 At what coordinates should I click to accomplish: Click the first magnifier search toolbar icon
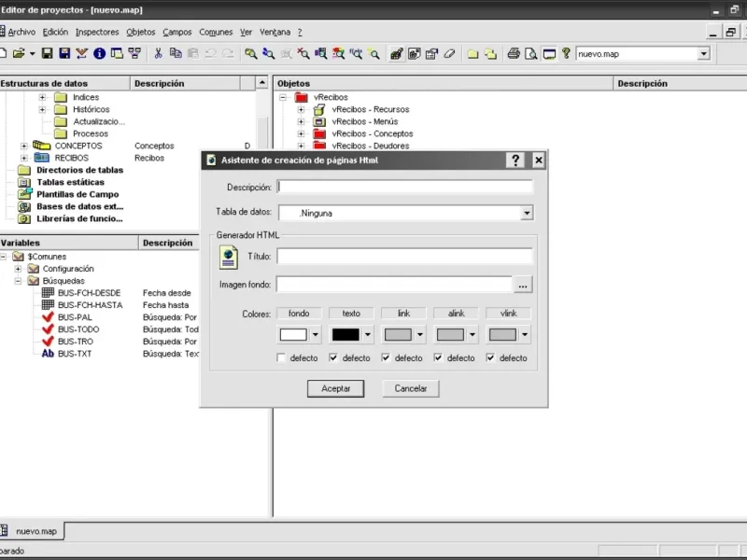[x=250, y=53]
